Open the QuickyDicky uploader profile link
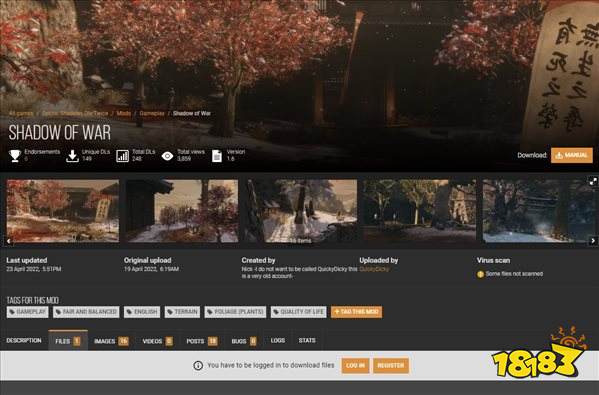 pyautogui.click(x=374, y=269)
